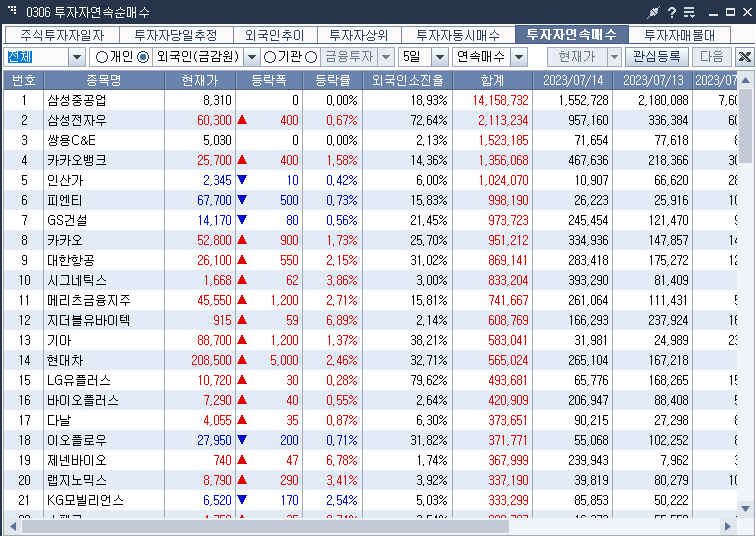Click down arrow icon in 이오플로우 row
756x536 pixels.
tap(242, 440)
